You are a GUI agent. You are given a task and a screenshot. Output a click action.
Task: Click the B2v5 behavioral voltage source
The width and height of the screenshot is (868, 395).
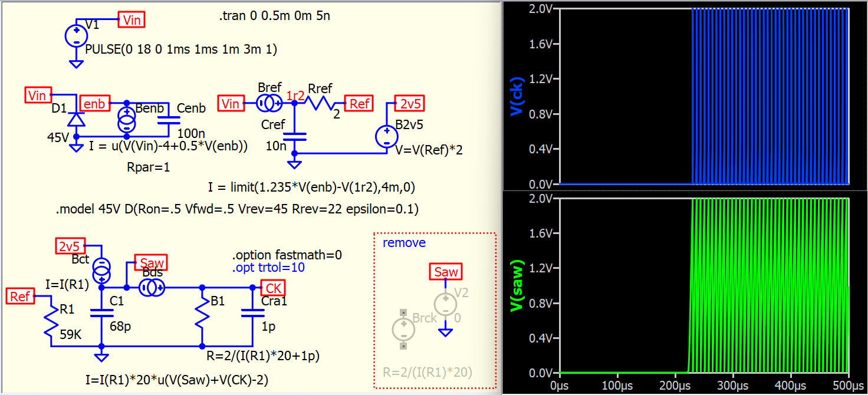[x=386, y=137]
